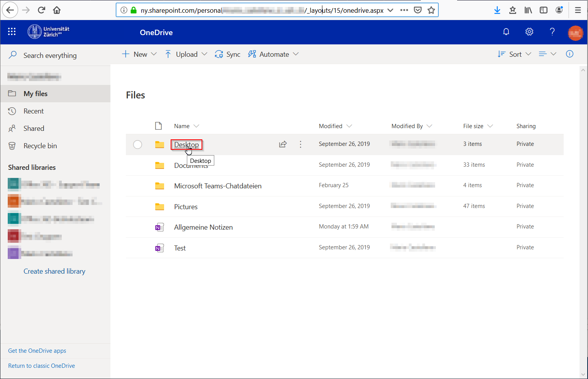This screenshot has height=379, width=588.
Task: Click the "33 items" file size cell
Action: click(x=474, y=165)
